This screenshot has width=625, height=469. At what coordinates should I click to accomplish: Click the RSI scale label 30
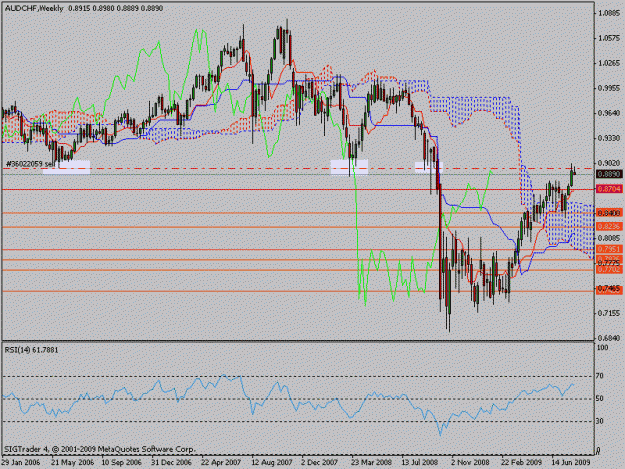[600, 421]
